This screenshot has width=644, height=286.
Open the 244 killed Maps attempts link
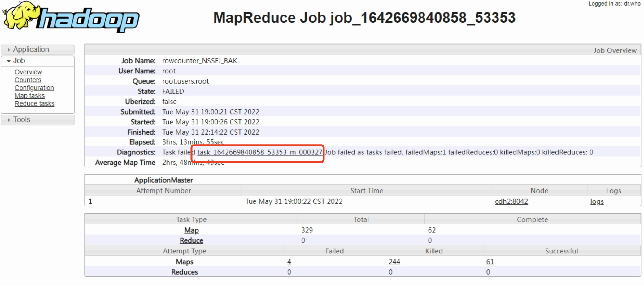point(394,262)
